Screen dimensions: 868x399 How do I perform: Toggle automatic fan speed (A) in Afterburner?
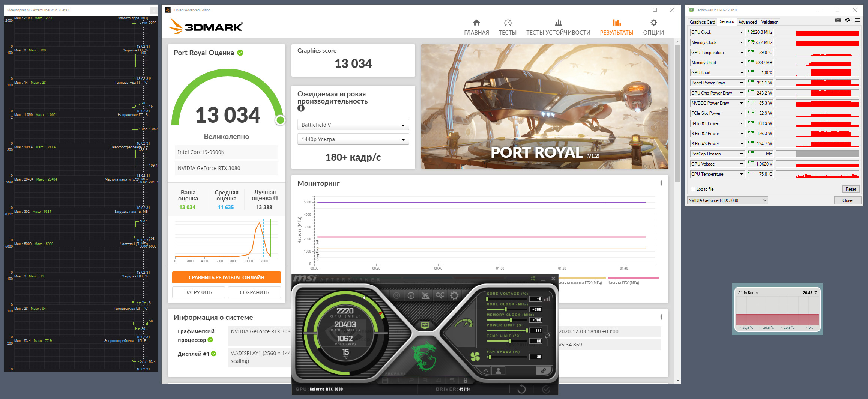click(486, 371)
